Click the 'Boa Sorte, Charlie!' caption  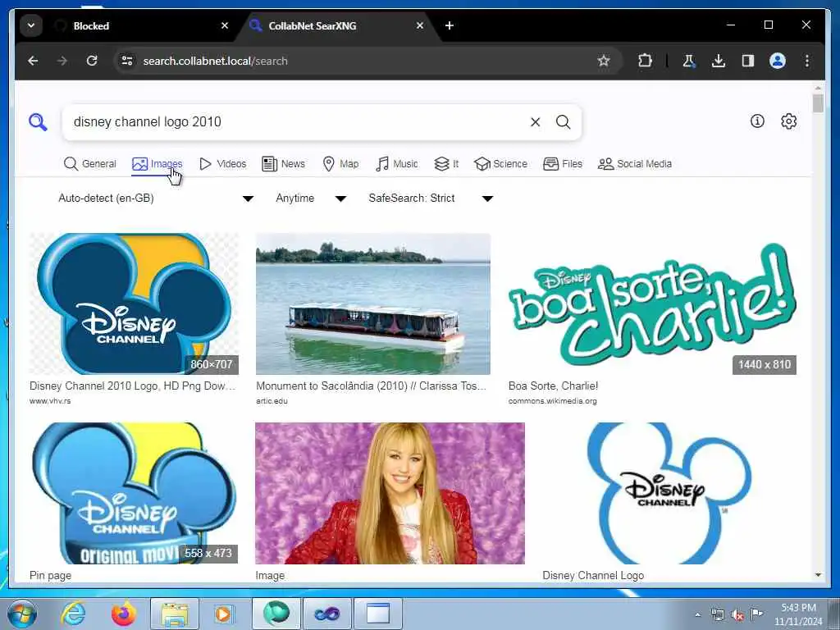tap(553, 386)
